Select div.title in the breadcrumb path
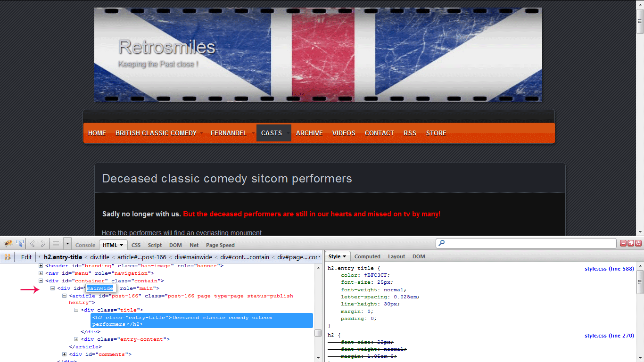This screenshot has height=362, width=644. 100,257
